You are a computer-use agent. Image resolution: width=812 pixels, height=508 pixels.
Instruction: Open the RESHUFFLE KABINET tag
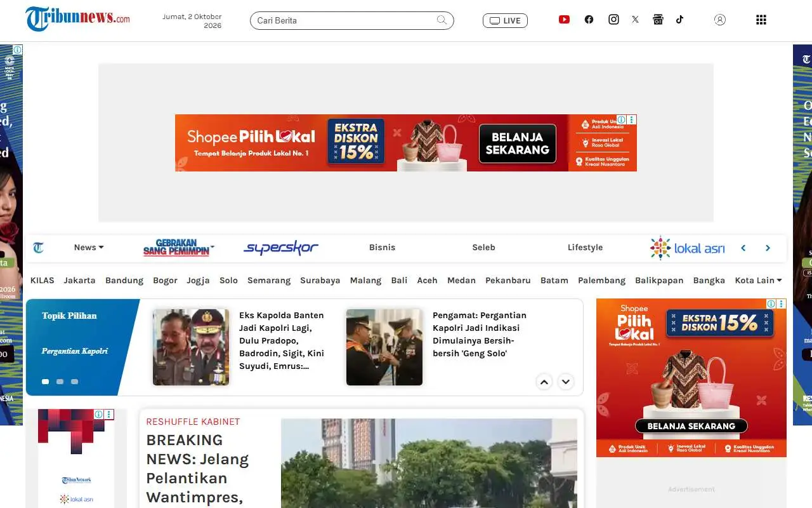tap(193, 422)
